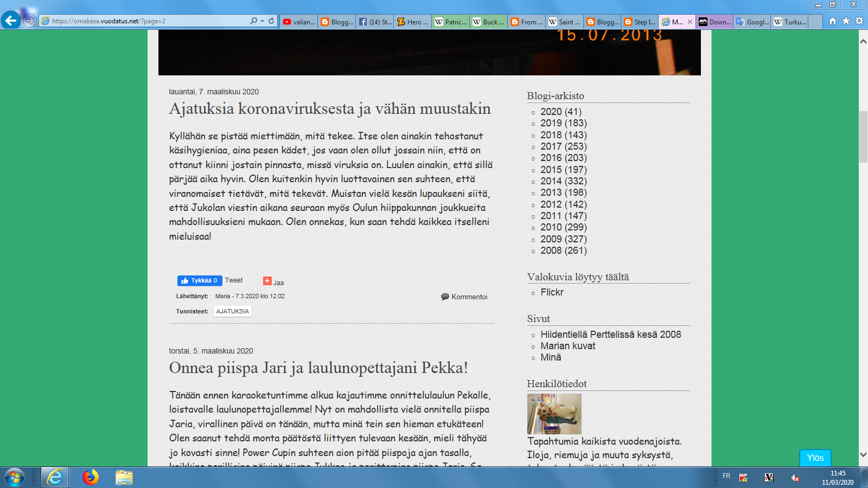
Task: Open the 2017 (253) archive
Action: pyautogui.click(x=564, y=146)
